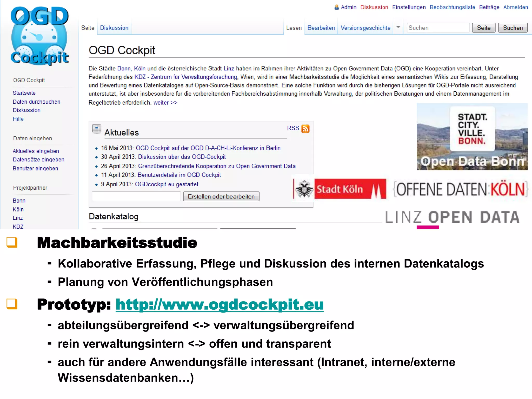Click Abmelden to log out

(x=516, y=7)
